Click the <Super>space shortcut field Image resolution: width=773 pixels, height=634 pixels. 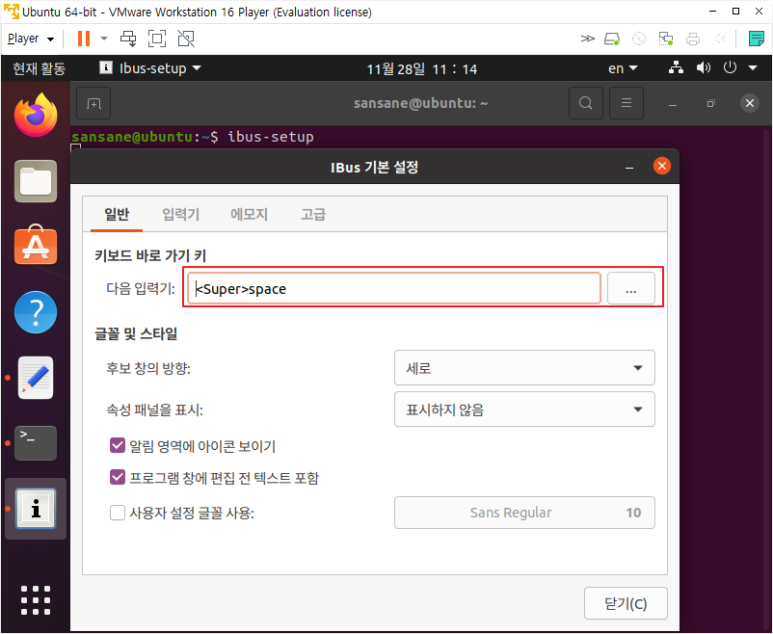pos(394,288)
